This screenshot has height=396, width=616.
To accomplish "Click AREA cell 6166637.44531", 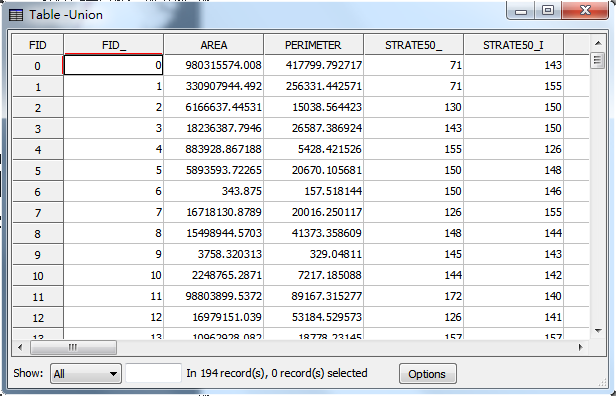I will [x=213, y=107].
